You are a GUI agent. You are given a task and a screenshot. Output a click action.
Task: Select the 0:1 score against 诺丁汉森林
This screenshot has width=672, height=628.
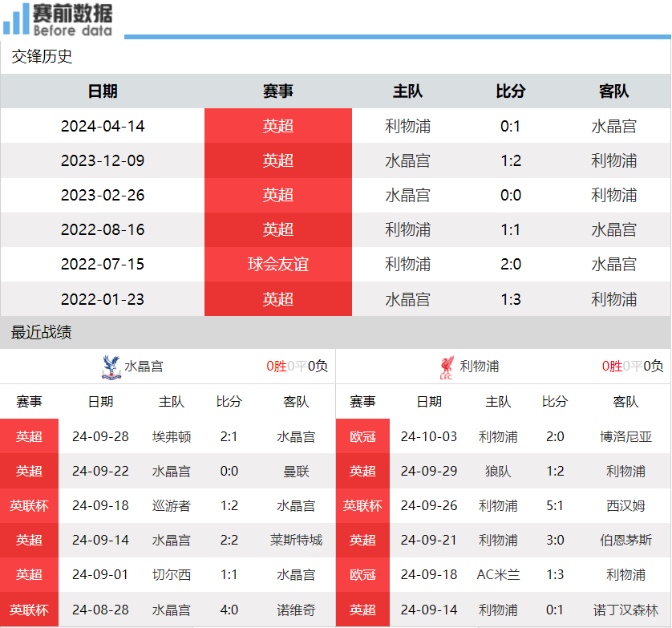click(555, 610)
